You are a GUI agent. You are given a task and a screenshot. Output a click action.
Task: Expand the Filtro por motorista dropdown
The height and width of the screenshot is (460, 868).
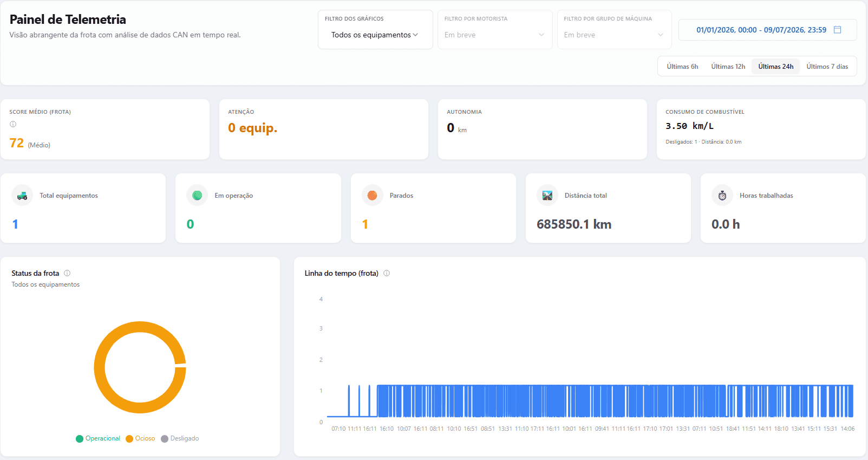[494, 35]
